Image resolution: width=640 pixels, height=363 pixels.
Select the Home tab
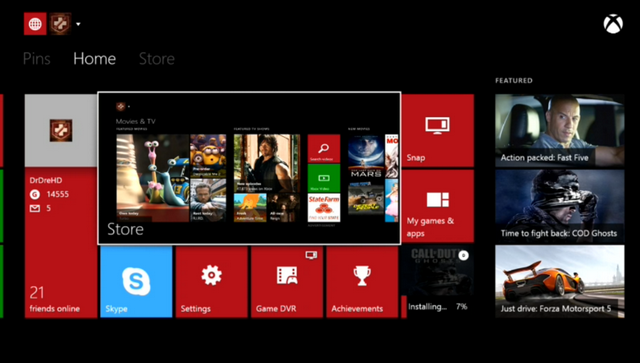click(x=95, y=59)
